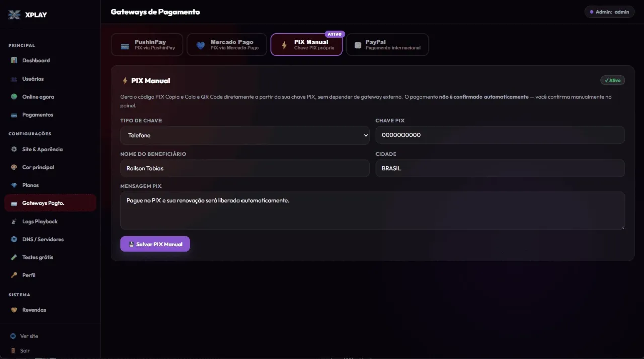Click the Sair logout link
Viewport: 644px width, 359px height.
click(x=20, y=351)
